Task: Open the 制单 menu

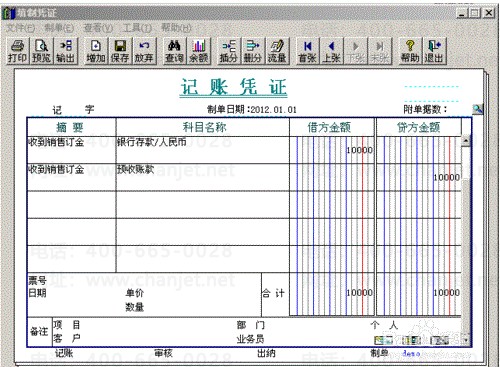Action: click(x=59, y=28)
